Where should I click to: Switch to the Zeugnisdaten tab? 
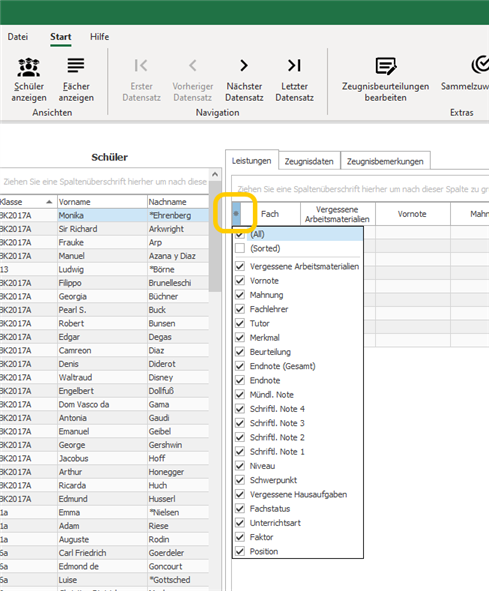click(309, 161)
